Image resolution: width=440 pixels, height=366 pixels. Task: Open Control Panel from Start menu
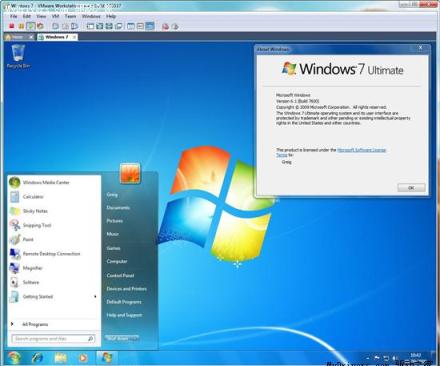tap(120, 275)
